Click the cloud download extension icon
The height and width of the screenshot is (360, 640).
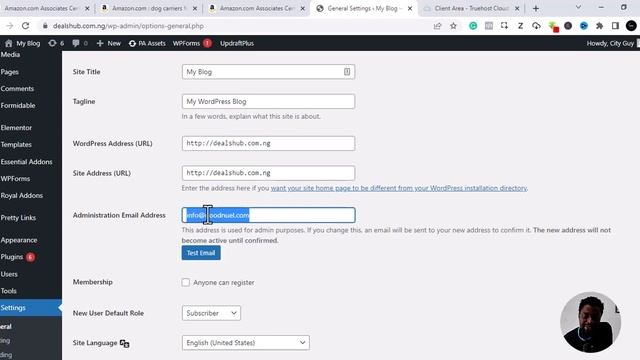click(x=536, y=26)
